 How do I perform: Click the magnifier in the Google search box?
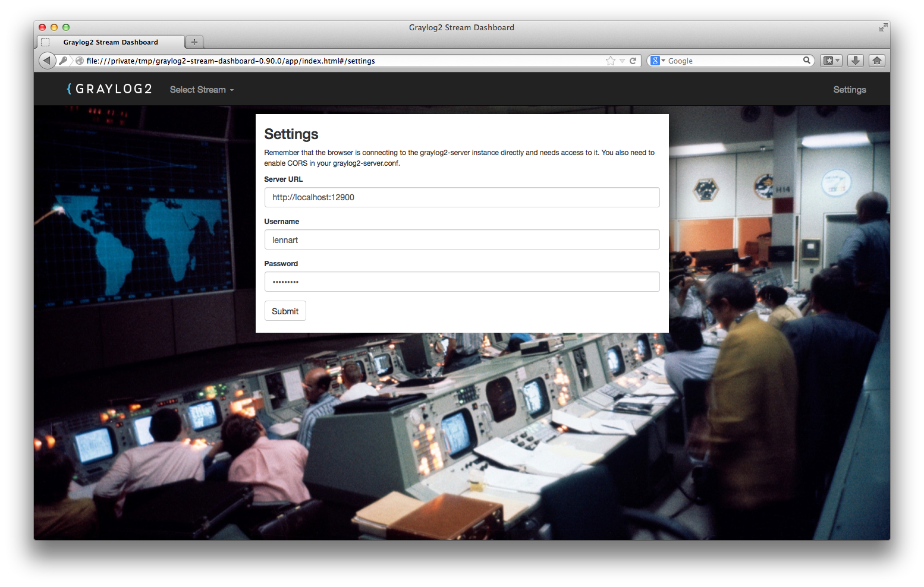point(806,60)
